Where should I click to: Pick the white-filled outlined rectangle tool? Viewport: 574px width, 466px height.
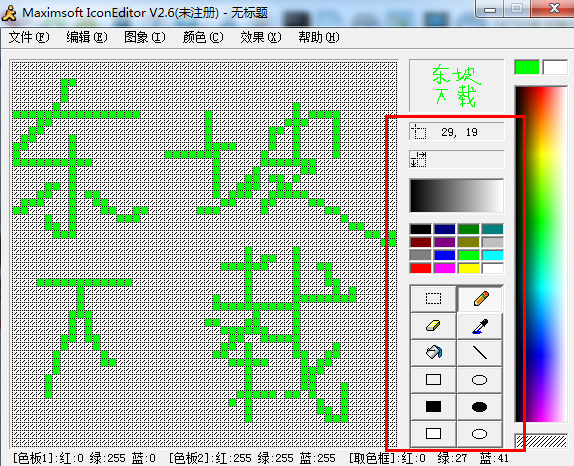click(x=433, y=434)
